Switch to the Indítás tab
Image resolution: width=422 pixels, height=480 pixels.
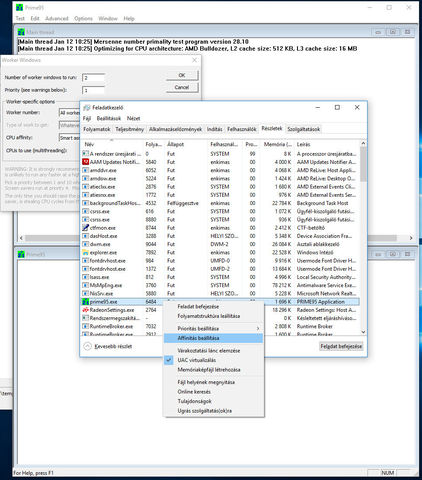click(214, 129)
